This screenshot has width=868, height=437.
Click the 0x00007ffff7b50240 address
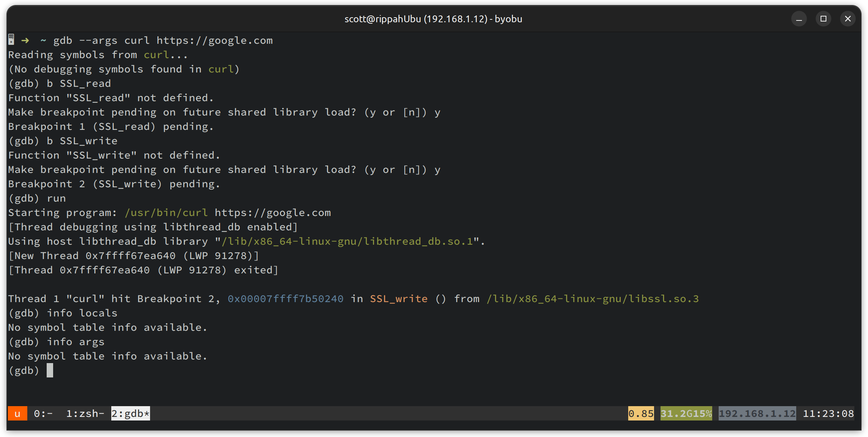click(285, 299)
